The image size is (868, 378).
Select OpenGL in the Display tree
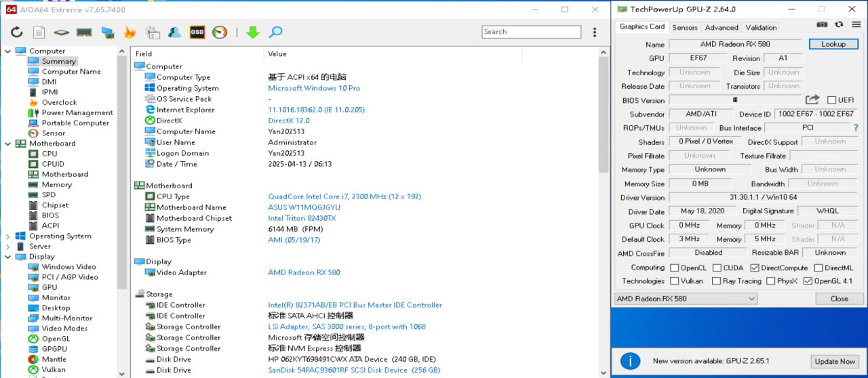point(56,339)
